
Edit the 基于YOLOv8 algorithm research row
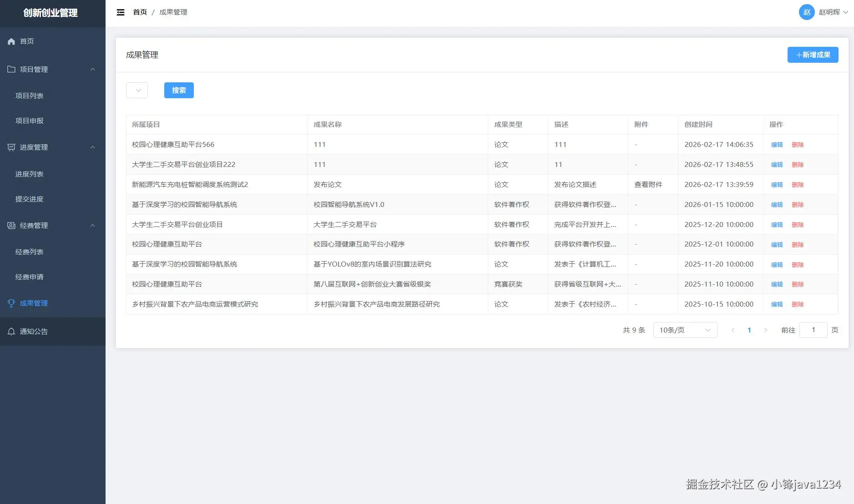click(x=777, y=265)
